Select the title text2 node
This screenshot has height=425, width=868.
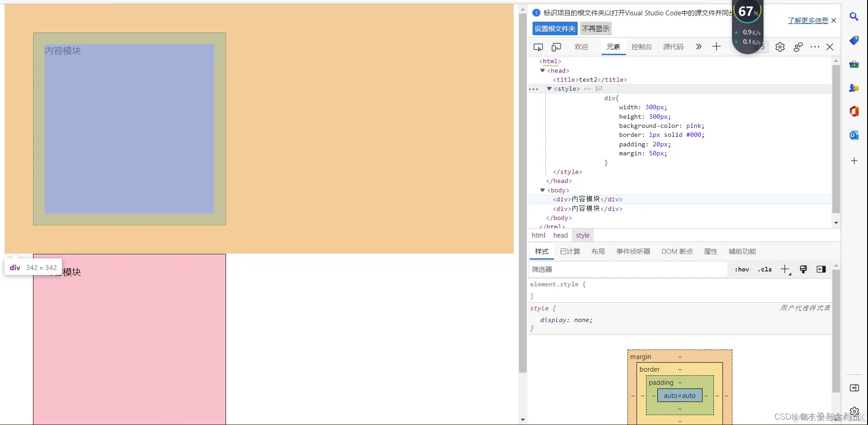tap(590, 80)
